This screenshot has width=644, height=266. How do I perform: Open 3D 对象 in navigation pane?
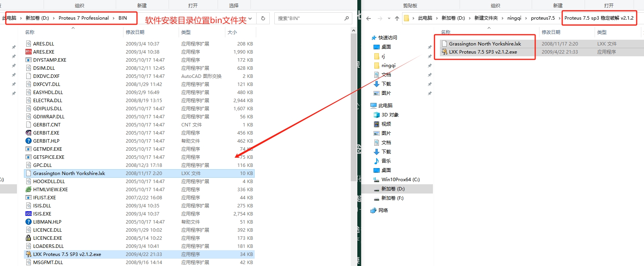coord(390,114)
